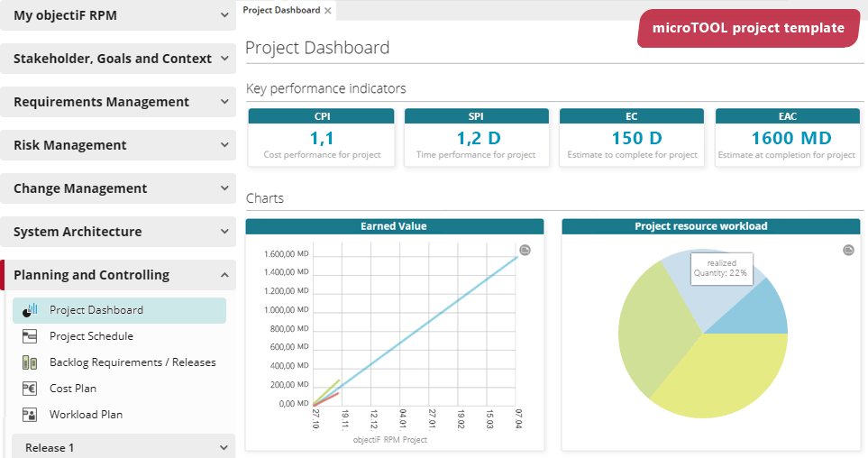Select the Project Dashboard tab
868x458 pixels.
pyautogui.click(x=281, y=10)
